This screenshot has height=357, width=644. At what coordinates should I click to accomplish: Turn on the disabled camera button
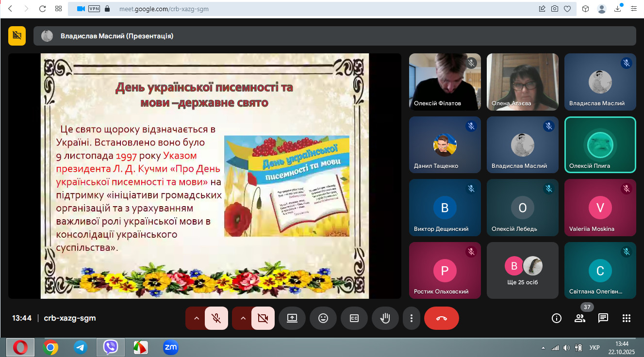263,318
